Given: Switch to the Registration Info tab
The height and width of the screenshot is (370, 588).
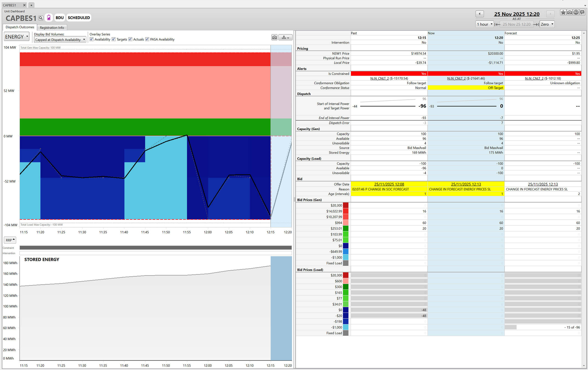Looking at the screenshot, I should point(52,28).
